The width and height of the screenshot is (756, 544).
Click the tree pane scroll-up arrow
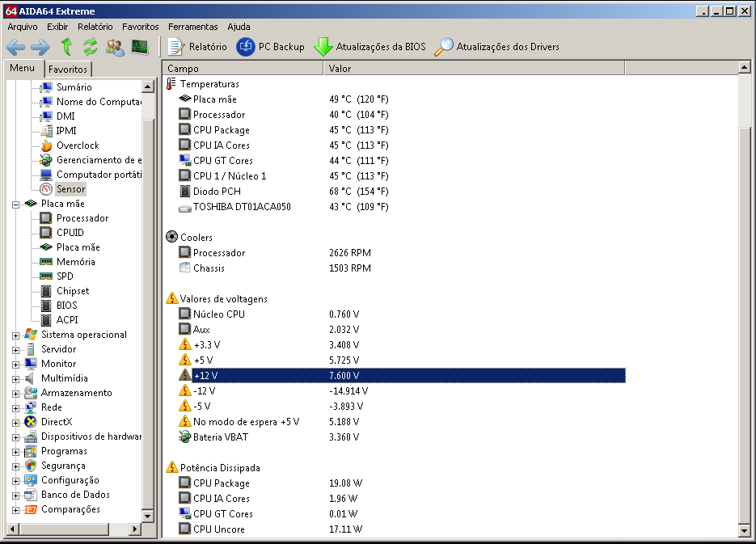point(148,86)
